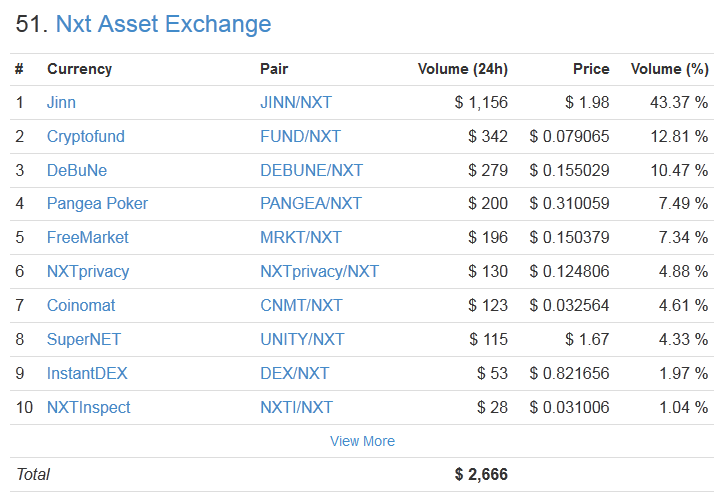Select the $ 1.98 Jinn price
This screenshot has height=494, width=726.
[588, 102]
